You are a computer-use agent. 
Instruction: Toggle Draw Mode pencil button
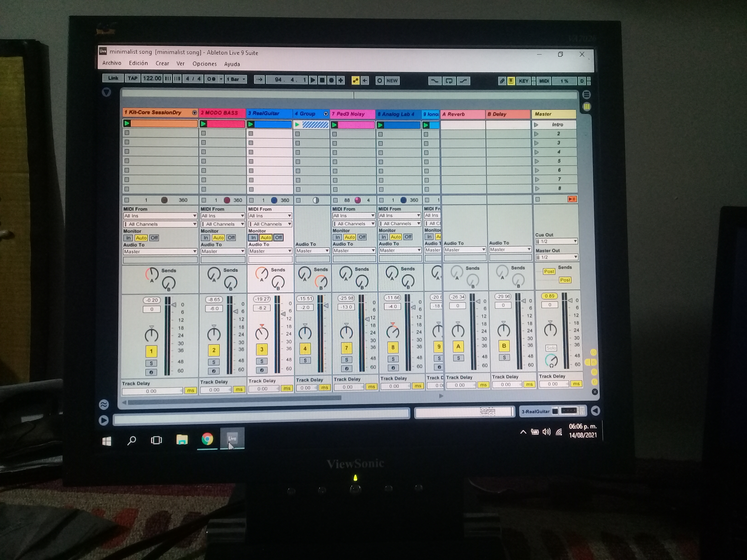pyautogui.click(x=502, y=81)
